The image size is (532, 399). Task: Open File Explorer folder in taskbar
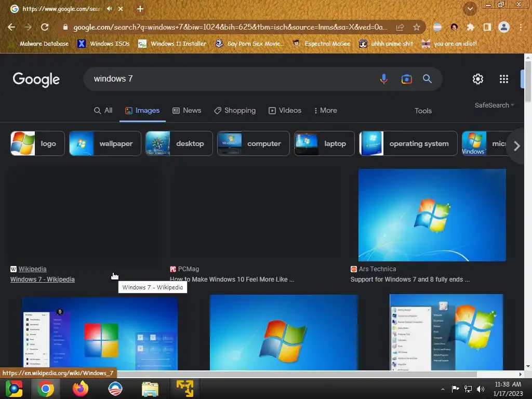[150, 389]
